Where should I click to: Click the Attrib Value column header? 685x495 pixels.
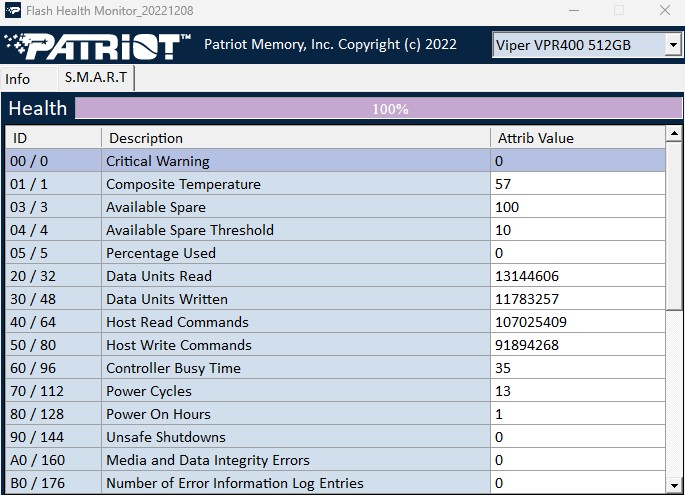pyautogui.click(x=577, y=138)
